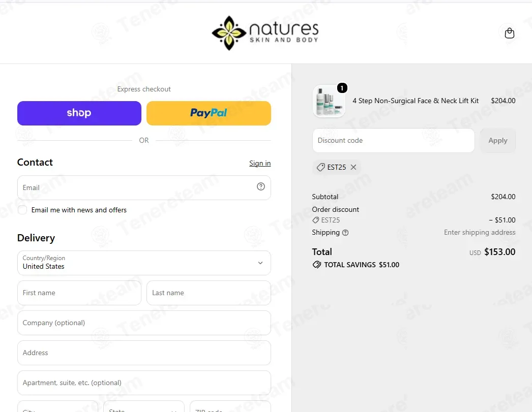532x412 pixels.
Task: Open the face and neck lift kit thumbnail
Action: point(329,101)
